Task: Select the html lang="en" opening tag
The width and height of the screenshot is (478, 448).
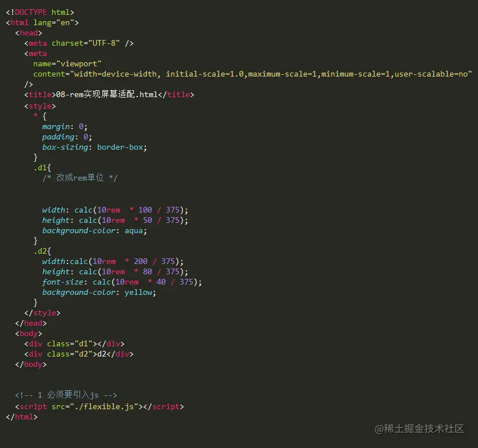Action: (x=42, y=22)
